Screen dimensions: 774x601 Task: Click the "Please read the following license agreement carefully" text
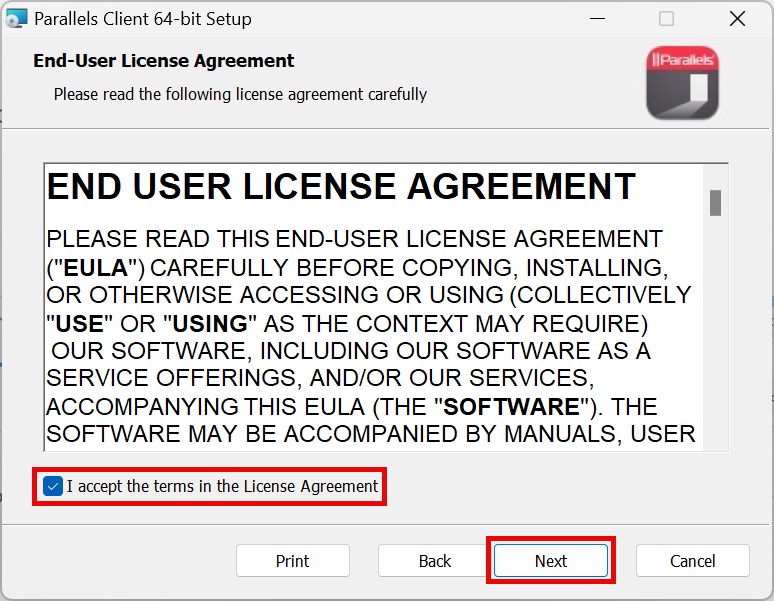240,94
